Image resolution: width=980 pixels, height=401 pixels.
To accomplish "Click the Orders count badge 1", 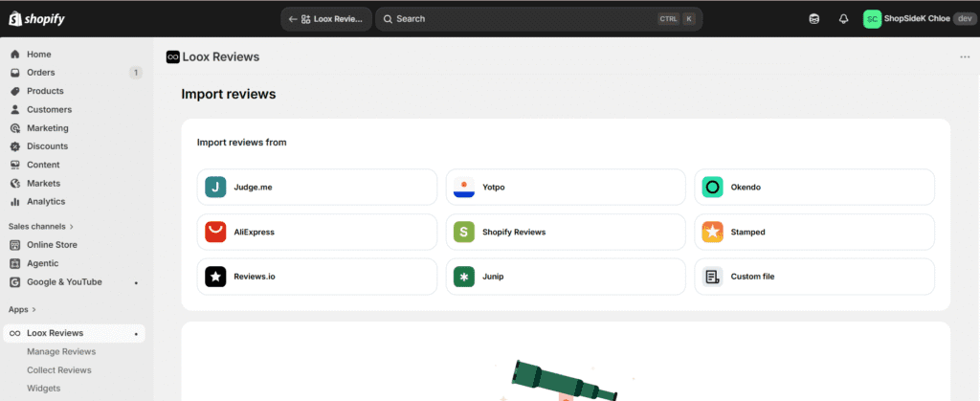I will 136,73.
